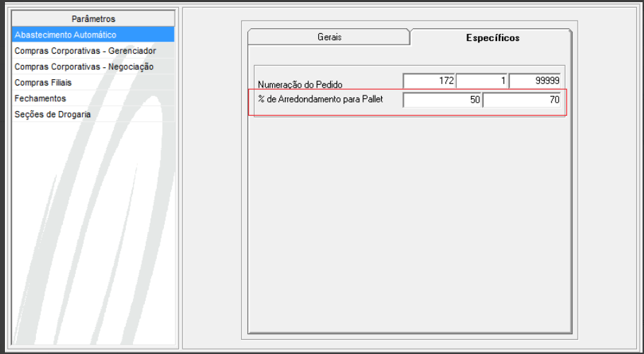Edit the pallet rounding field with 50
644x354 pixels.
click(x=442, y=100)
